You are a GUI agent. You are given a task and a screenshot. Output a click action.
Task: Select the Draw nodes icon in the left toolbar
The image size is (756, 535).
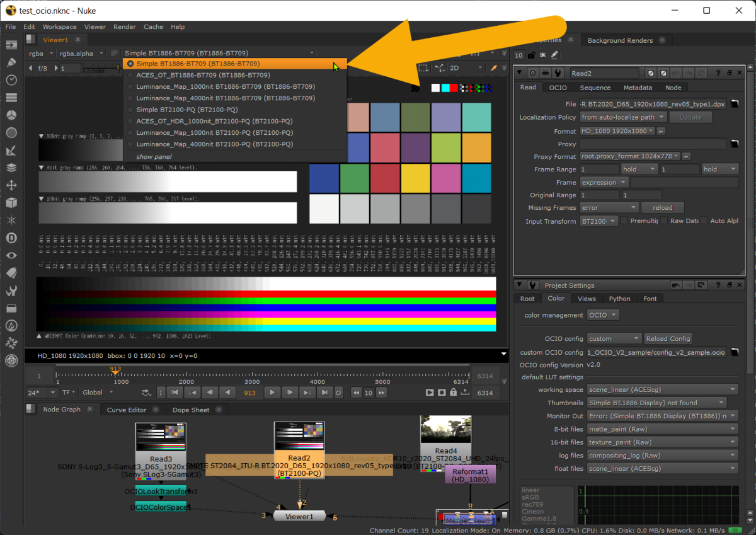coord(10,63)
